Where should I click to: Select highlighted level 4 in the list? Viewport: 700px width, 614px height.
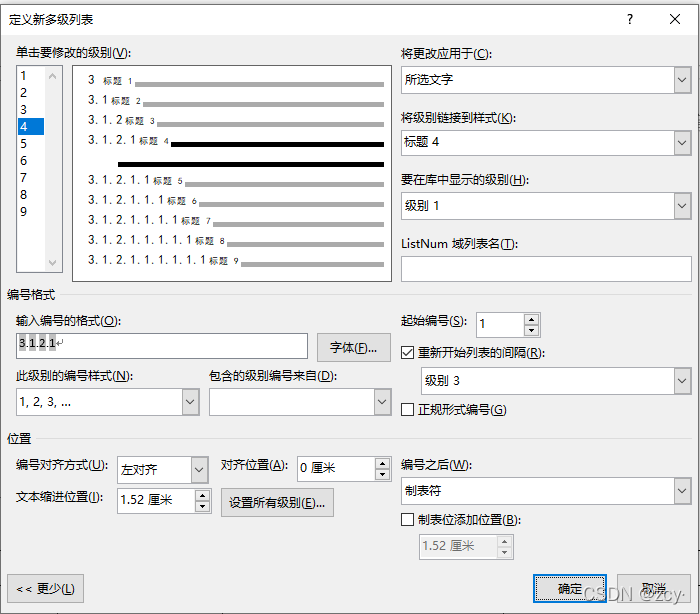pos(30,126)
